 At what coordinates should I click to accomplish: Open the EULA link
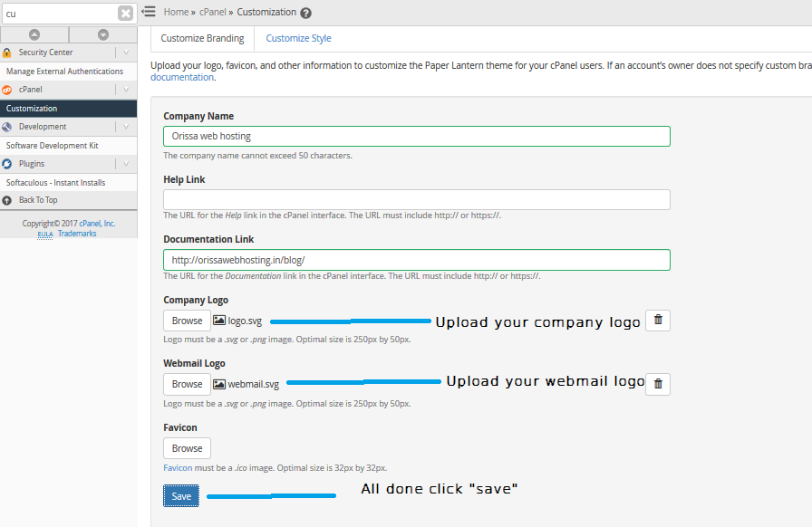[45, 235]
